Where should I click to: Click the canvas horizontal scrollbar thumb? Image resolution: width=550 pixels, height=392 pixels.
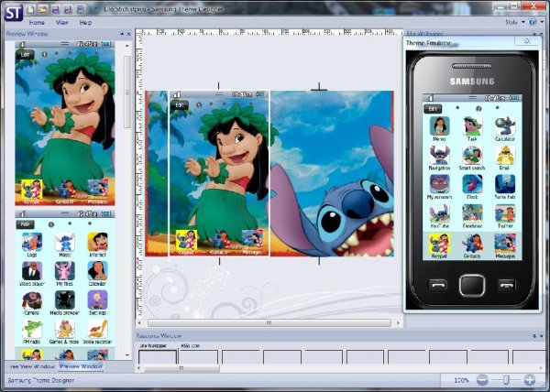[269, 322]
